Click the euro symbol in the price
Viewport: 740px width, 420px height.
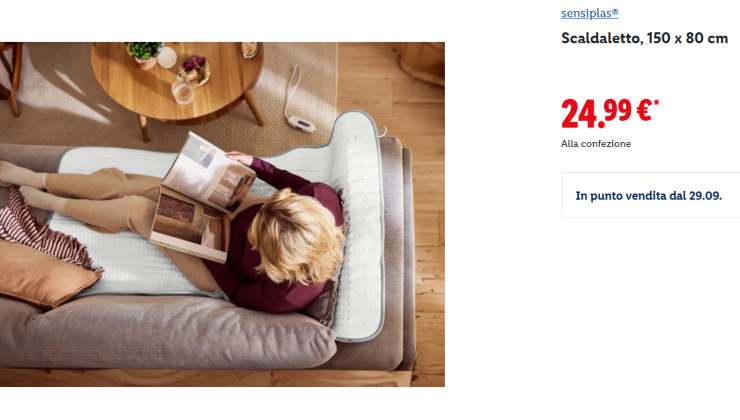[644, 110]
